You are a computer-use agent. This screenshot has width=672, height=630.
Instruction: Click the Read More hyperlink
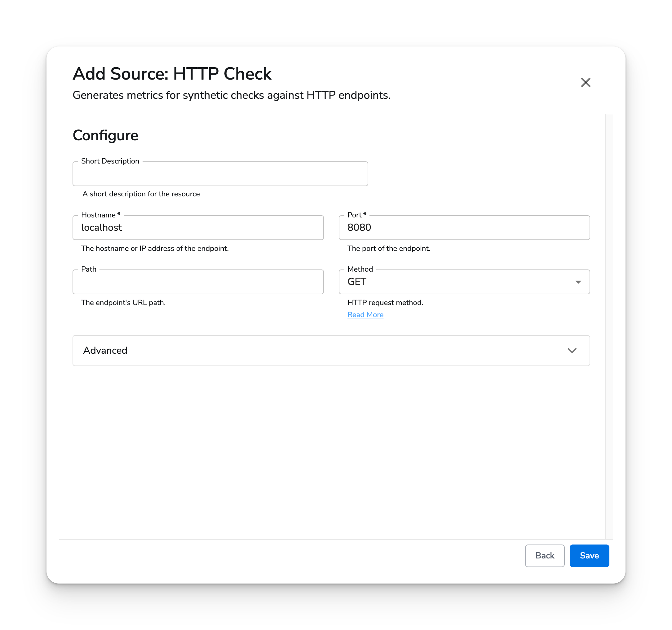pos(365,314)
